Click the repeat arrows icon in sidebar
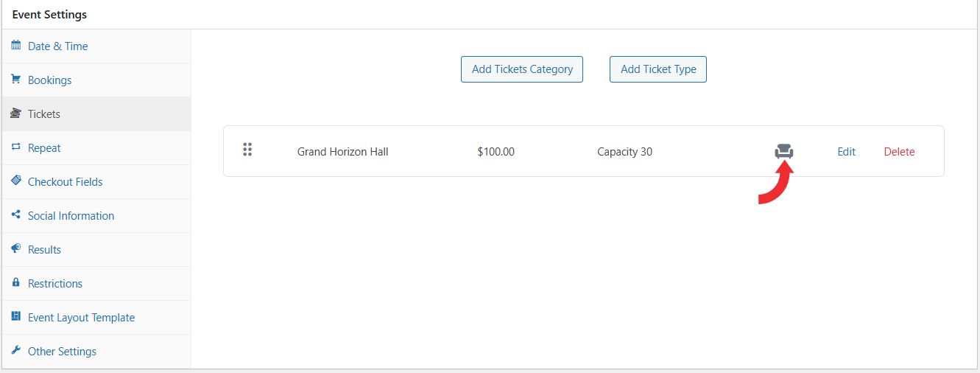This screenshot has height=373, width=980. [16, 147]
